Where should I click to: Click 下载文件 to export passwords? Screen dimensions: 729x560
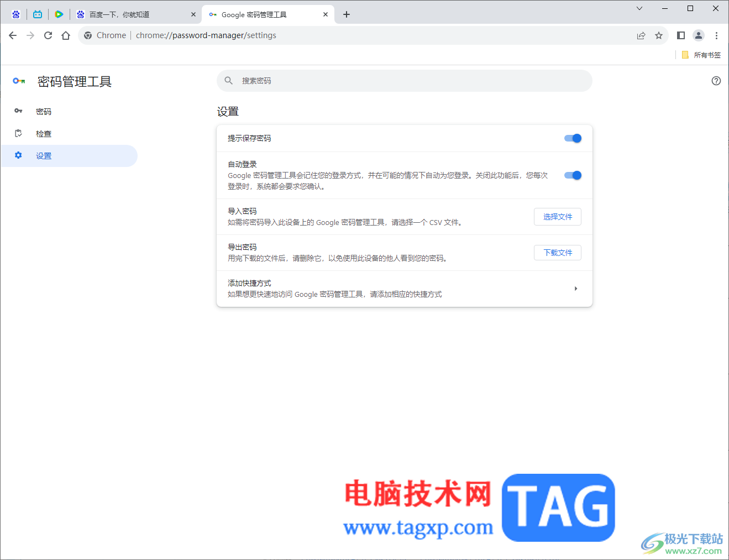pyautogui.click(x=558, y=253)
